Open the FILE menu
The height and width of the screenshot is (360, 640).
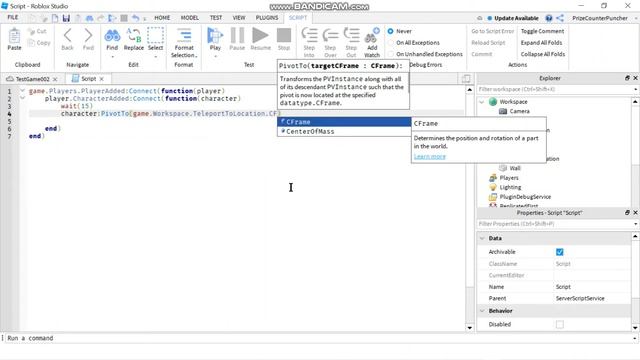tap(13, 18)
